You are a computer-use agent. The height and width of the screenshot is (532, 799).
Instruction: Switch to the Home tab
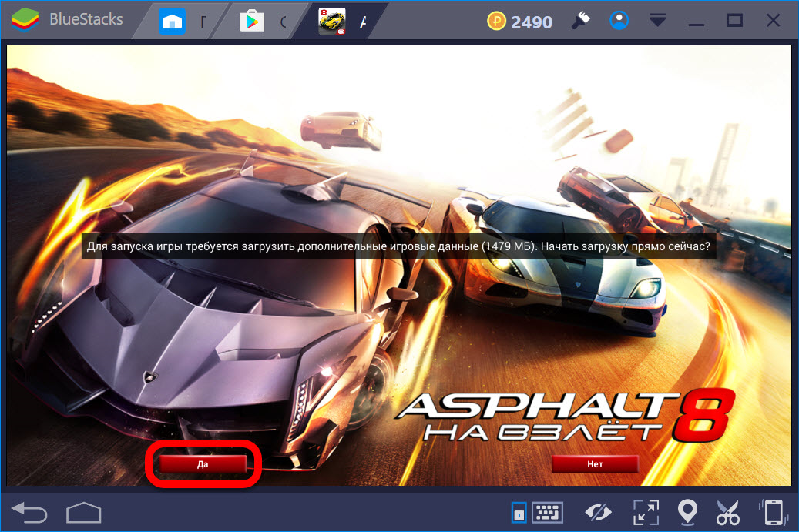point(182,22)
